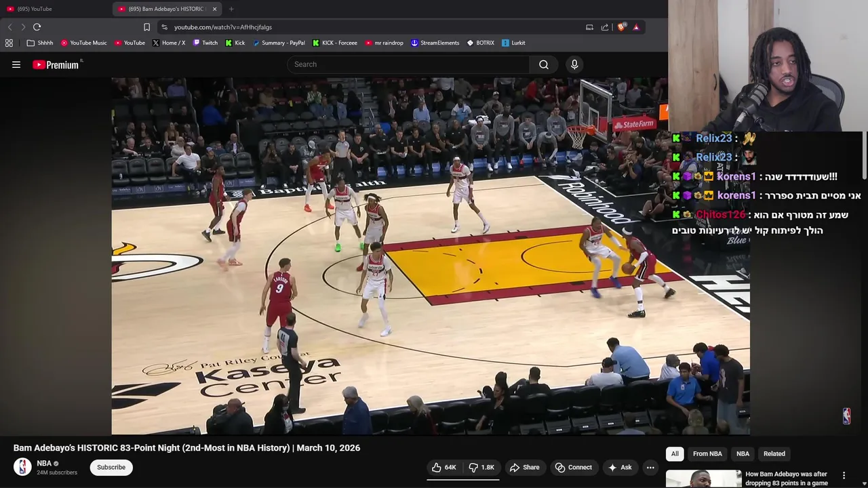Like the video (64K)

[x=444, y=468]
